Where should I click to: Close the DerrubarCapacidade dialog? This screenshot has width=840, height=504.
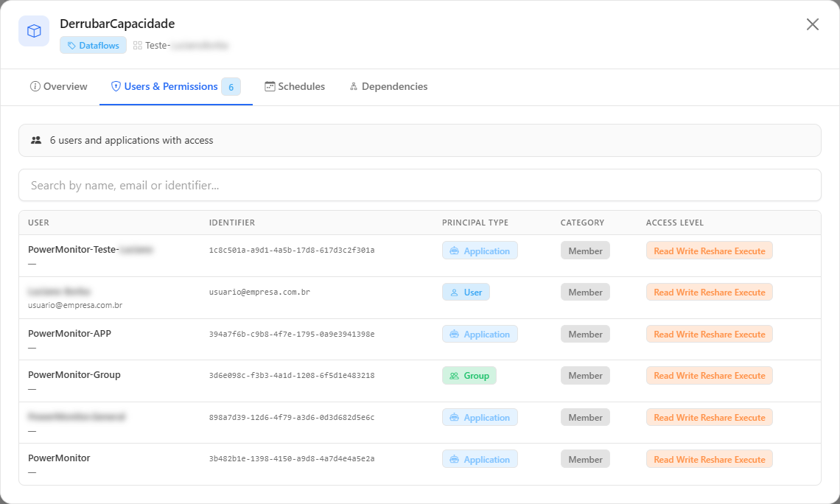point(812,24)
